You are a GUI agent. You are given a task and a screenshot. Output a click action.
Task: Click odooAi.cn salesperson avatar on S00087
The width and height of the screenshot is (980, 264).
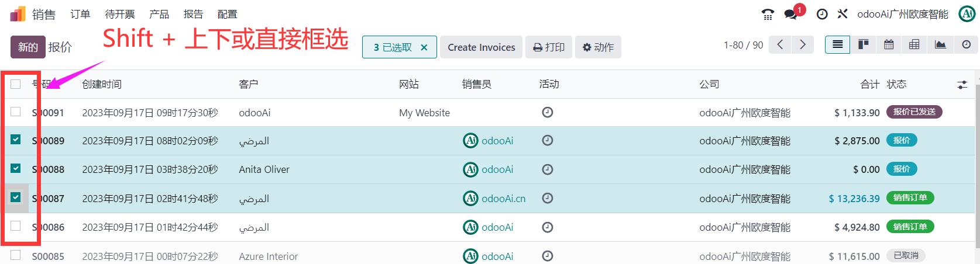point(470,198)
